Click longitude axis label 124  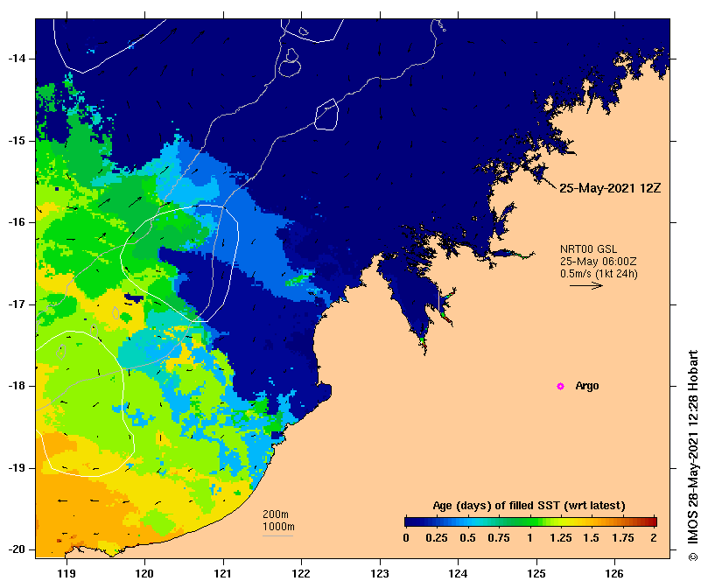[458, 573]
